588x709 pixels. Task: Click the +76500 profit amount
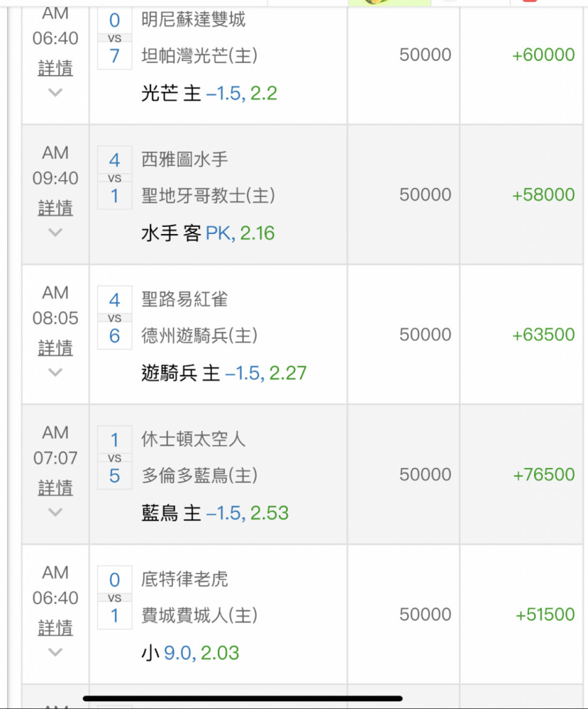[543, 474]
